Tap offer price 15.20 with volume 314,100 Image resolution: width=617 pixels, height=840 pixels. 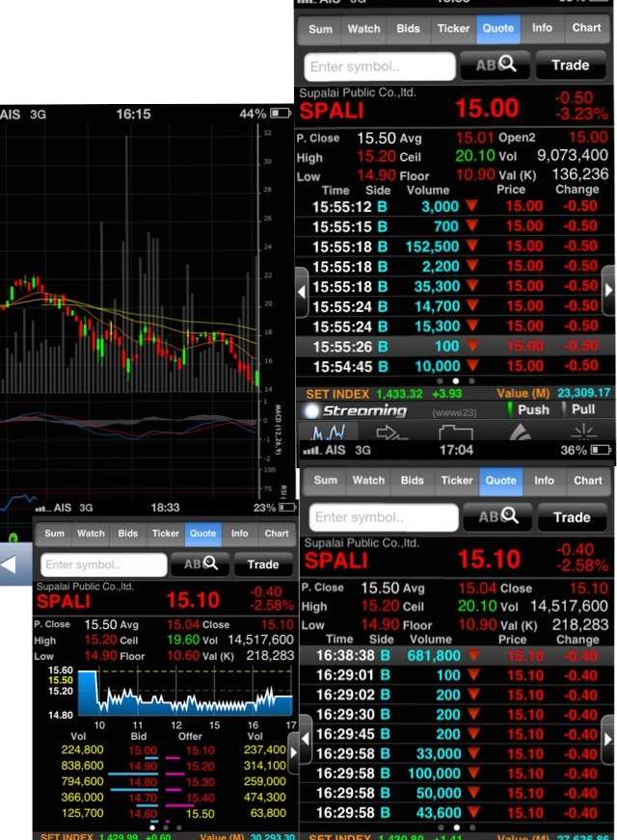pos(200,767)
